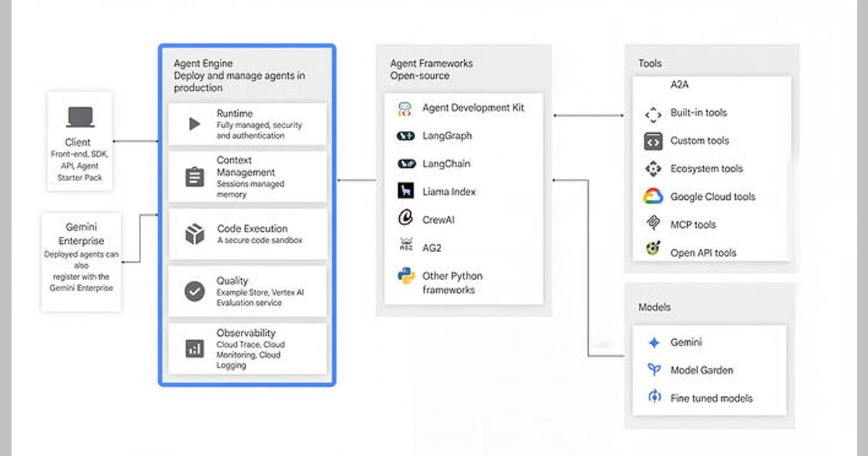Click the 'Agent Development Kit' label

[x=473, y=108]
